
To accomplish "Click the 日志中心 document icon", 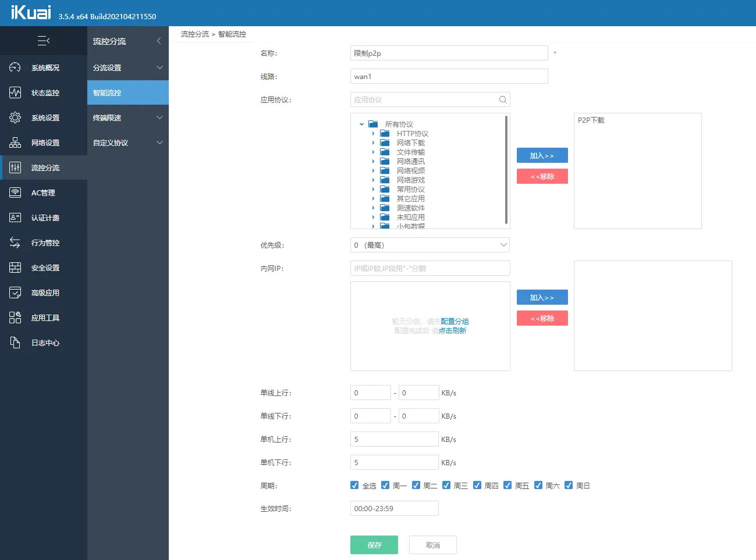I will click(15, 343).
